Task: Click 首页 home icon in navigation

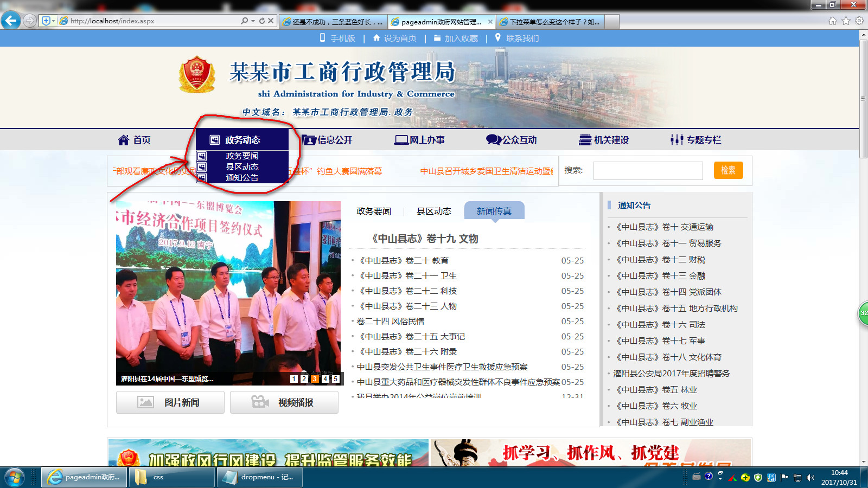Action: (124, 140)
